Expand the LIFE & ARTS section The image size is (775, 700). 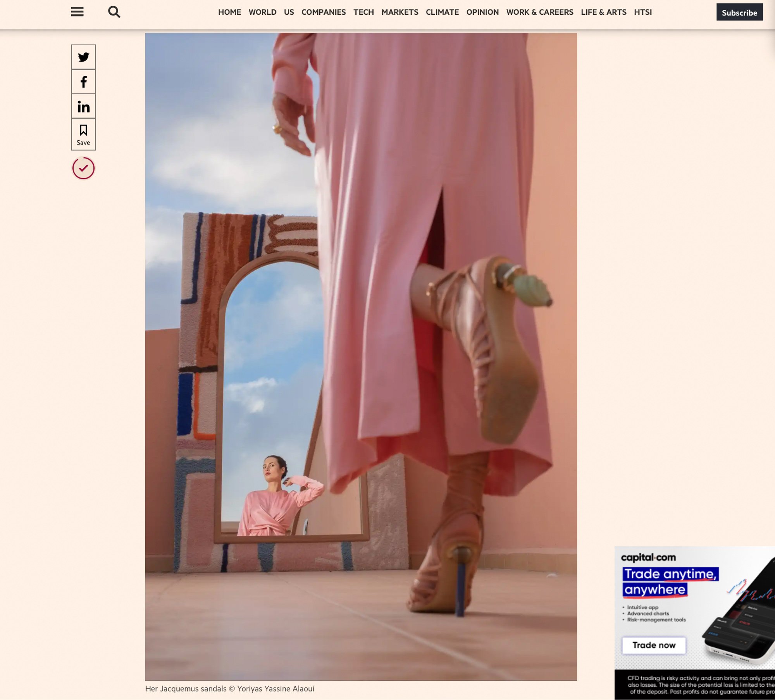(603, 12)
